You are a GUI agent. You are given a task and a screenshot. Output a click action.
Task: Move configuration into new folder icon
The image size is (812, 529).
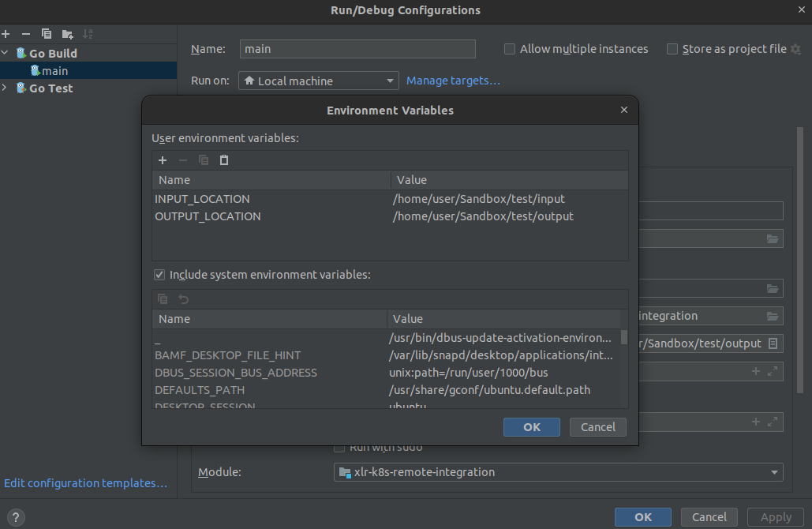click(67, 34)
